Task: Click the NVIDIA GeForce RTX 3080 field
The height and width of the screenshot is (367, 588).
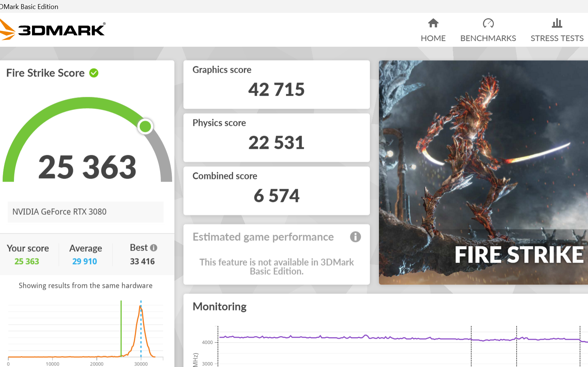Action: click(86, 212)
